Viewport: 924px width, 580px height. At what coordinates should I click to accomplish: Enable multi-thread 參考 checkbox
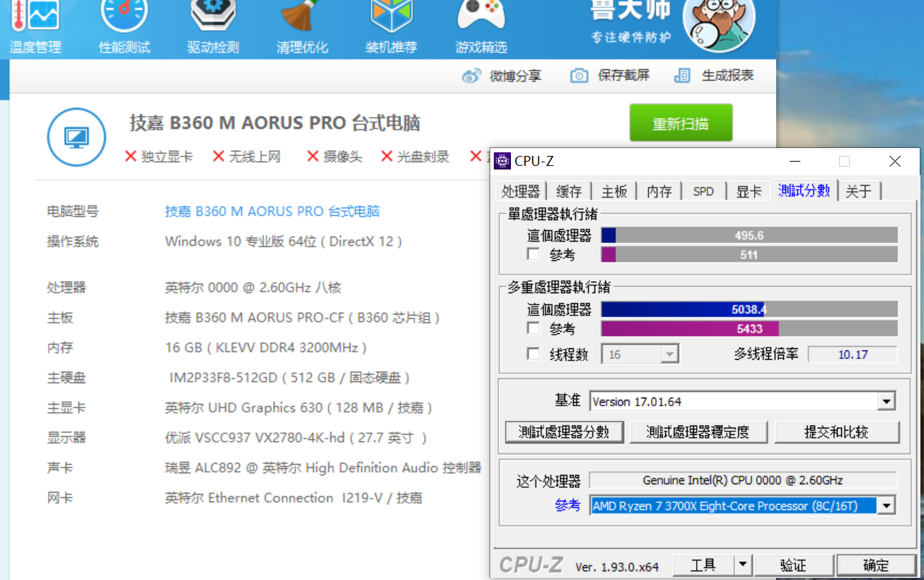click(x=533, y=329)
